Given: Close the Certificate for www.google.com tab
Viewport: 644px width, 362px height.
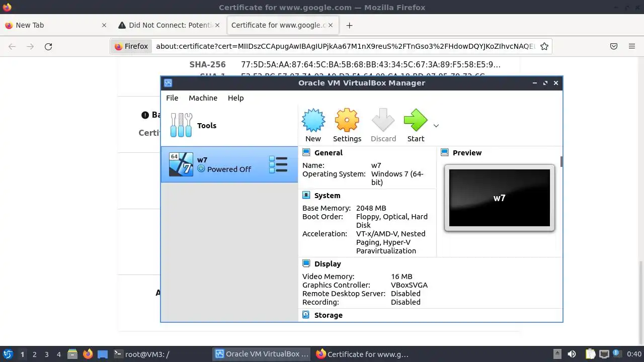Looking at the screenshot, I should click(x=331, y=25).
